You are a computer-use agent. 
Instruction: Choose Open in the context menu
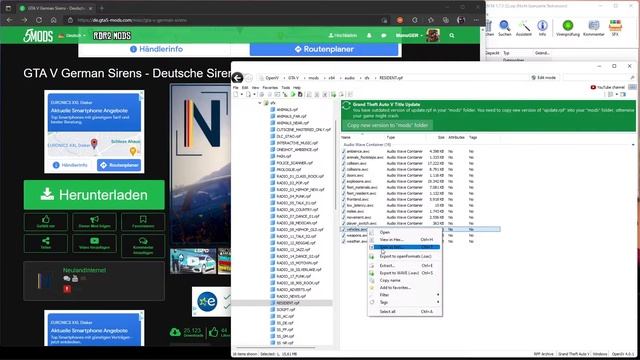(405, 232)
